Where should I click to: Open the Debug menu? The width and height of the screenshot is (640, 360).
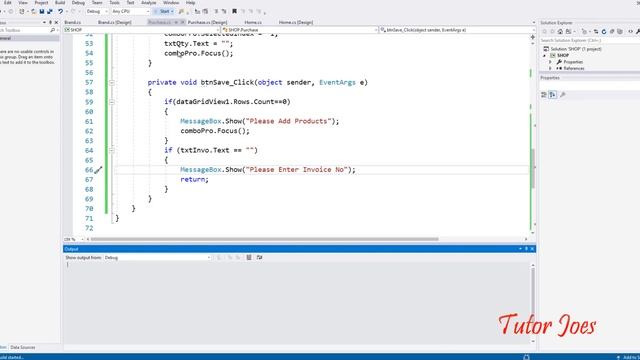[x=78, y=3]
